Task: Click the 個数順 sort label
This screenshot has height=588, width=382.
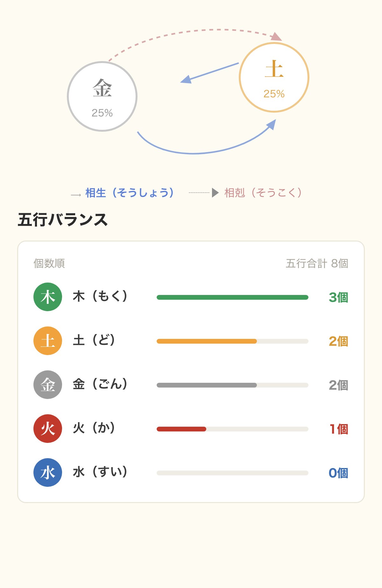Action: [49, 263]
